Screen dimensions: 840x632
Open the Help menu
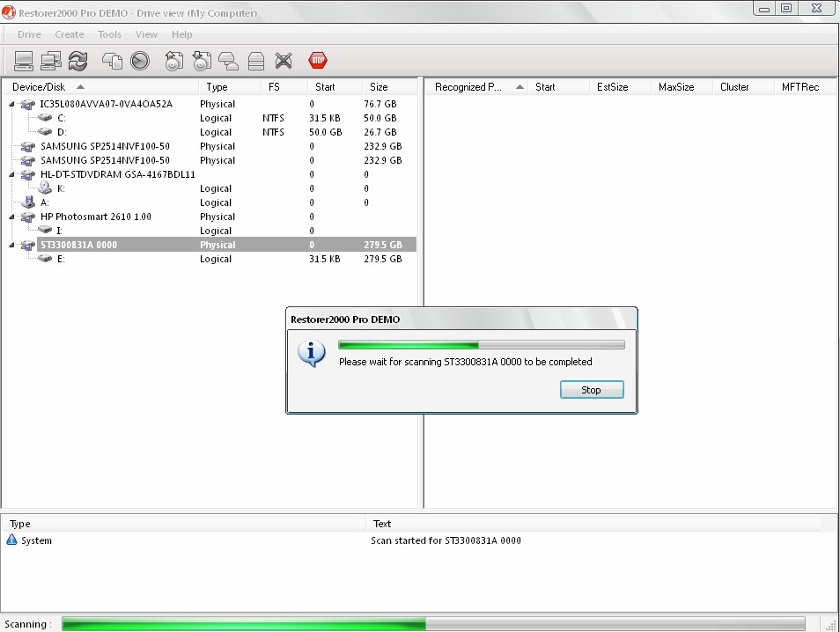click(181, 34)
